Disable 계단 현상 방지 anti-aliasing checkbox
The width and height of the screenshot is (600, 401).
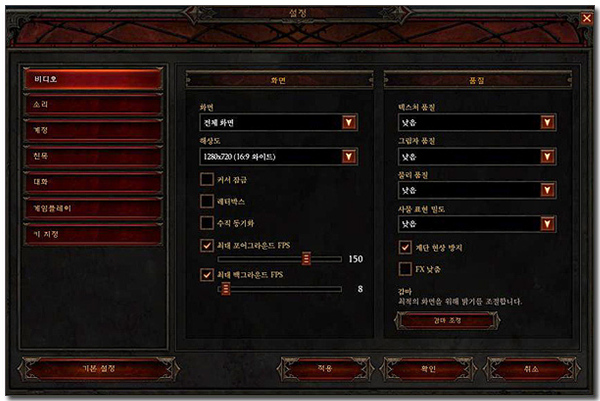pos(405,247)
